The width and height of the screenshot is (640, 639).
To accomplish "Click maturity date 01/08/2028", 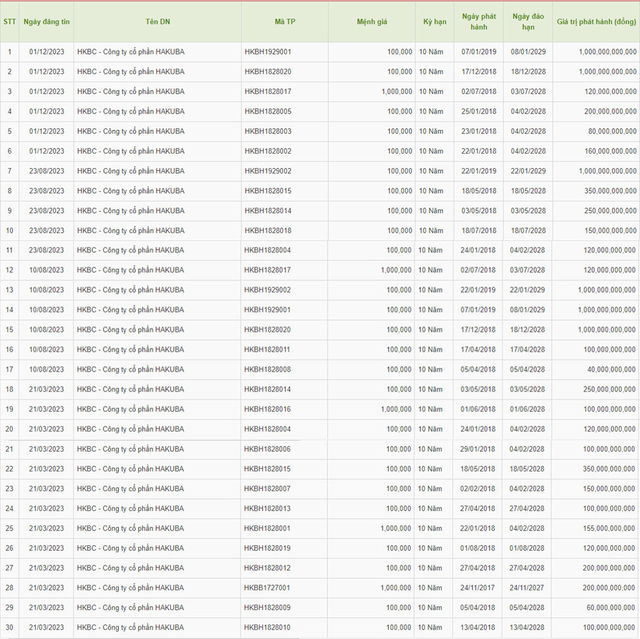I will tap(526, 548).
